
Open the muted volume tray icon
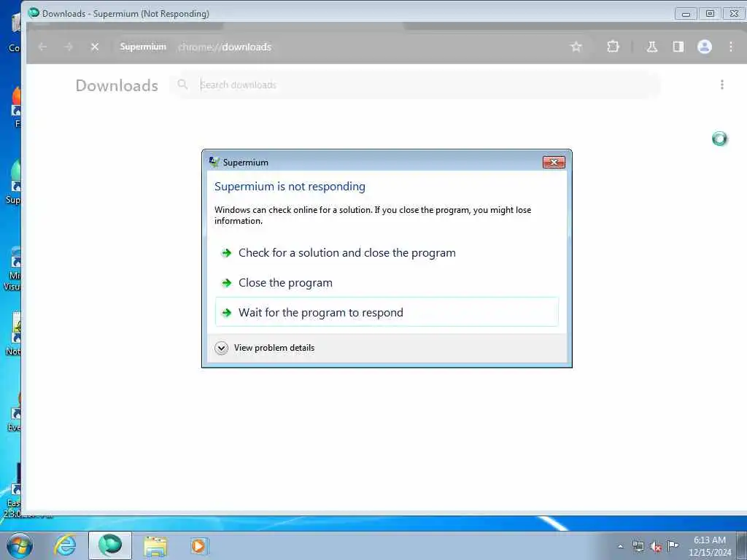(x=656, y=547)
